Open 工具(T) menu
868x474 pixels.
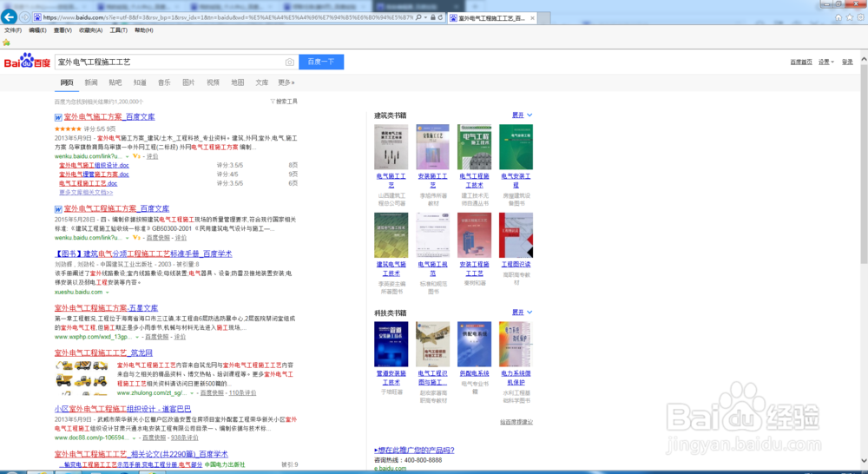(118, 30)
